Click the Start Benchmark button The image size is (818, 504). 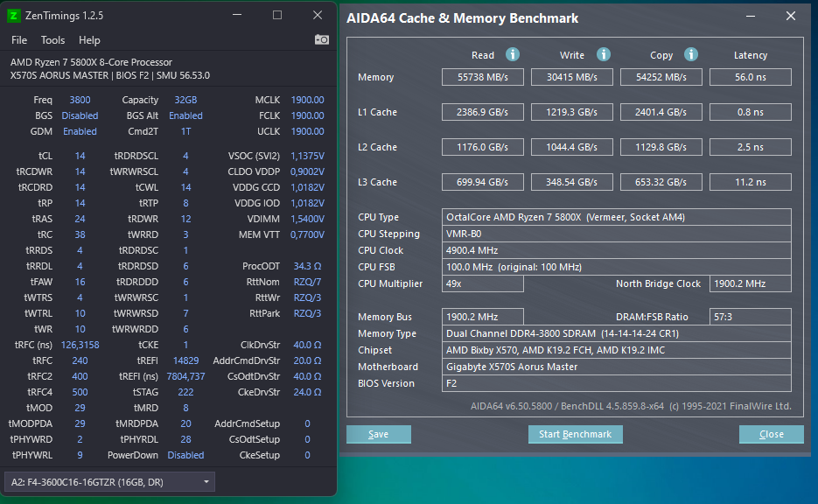tap(575, 434)
